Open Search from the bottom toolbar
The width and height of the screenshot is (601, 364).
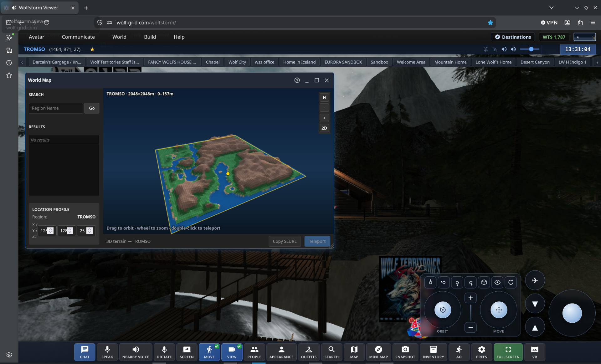[x=331, y=352]
